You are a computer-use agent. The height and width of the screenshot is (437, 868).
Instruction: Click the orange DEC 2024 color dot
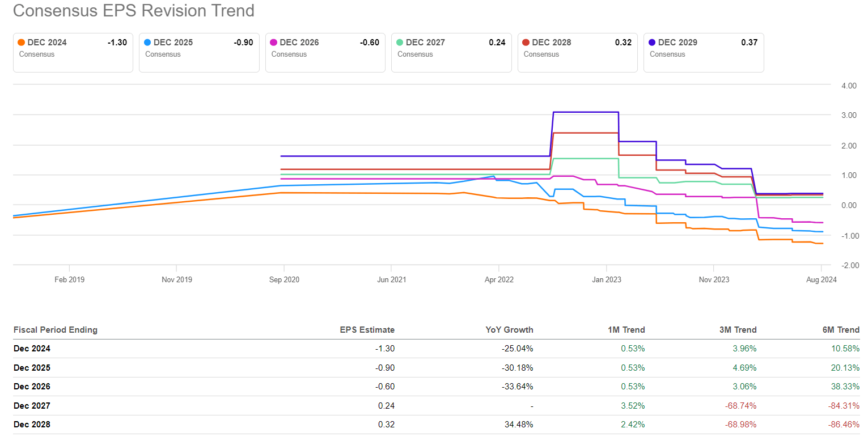click(22, 43)
